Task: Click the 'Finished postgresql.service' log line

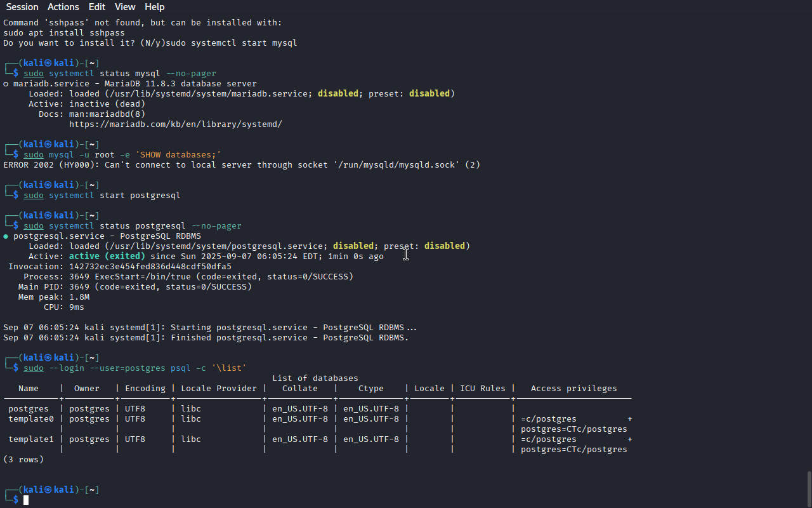Action: (x=206, y=338)
